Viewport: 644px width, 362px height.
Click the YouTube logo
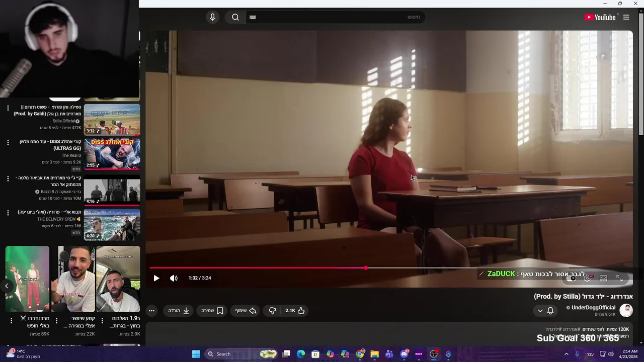(600, 17)
